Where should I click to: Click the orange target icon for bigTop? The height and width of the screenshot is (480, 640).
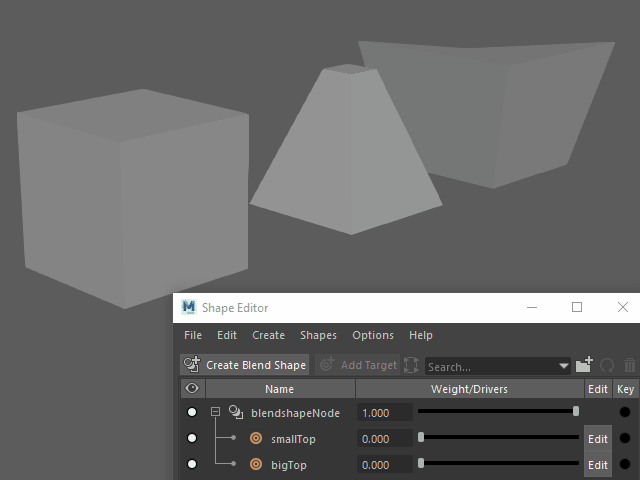tap(256, 464)
